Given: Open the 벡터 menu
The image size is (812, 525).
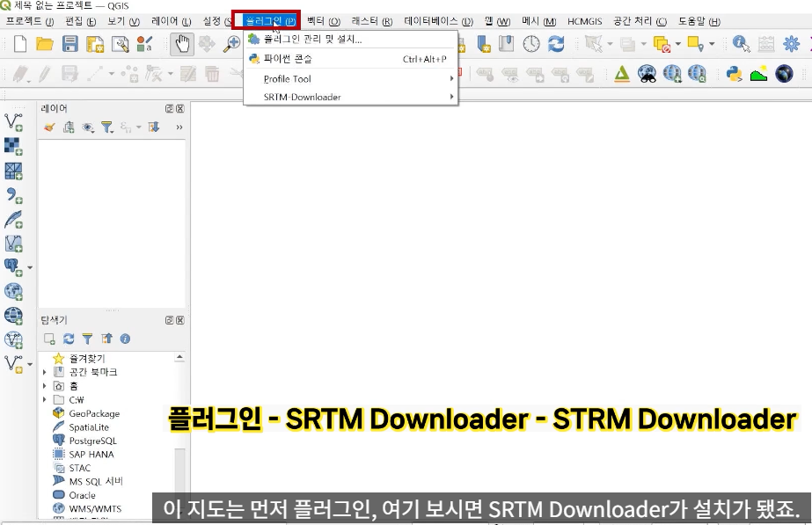Looking at the screenshot, I should [x=323, y=21].
